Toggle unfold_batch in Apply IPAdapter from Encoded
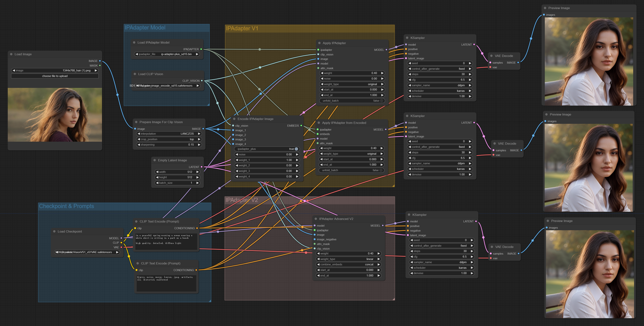The image size is (644, 326). [x=381, y=170]
